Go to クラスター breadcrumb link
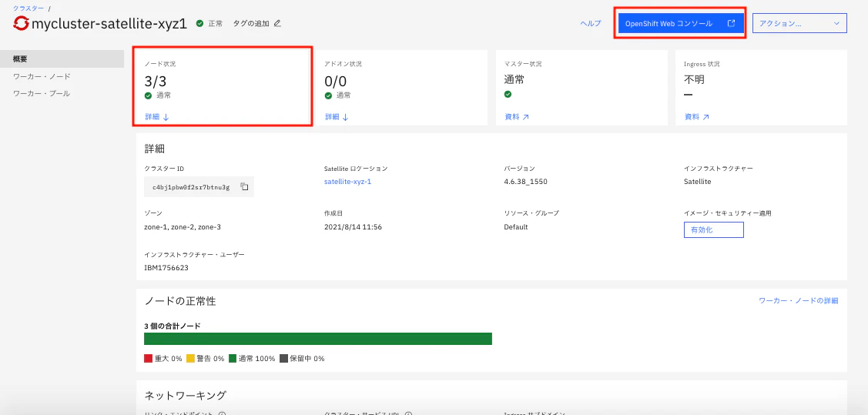868x415 pixels. click(x=28, y=8)
